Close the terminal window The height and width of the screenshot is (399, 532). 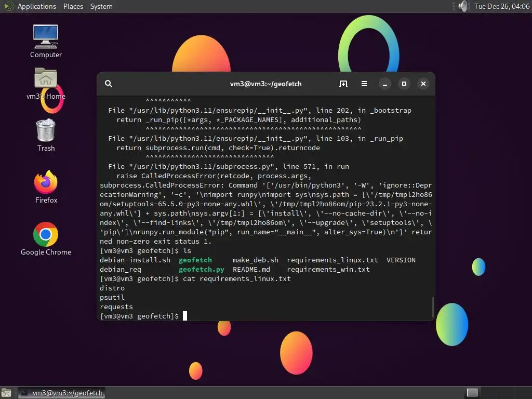(x=423, y=84)
